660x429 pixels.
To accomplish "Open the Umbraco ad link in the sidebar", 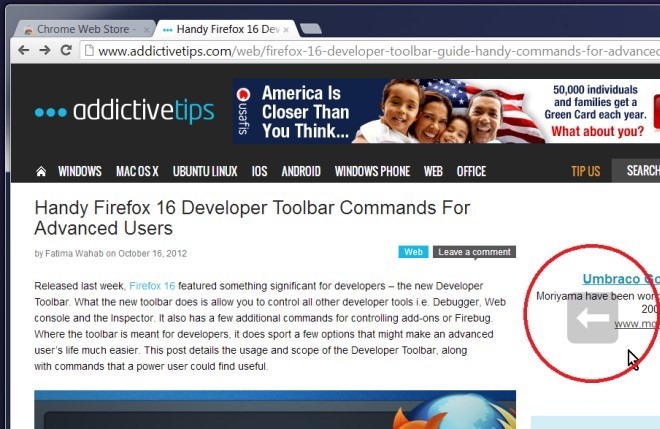I will click(621, 279).
